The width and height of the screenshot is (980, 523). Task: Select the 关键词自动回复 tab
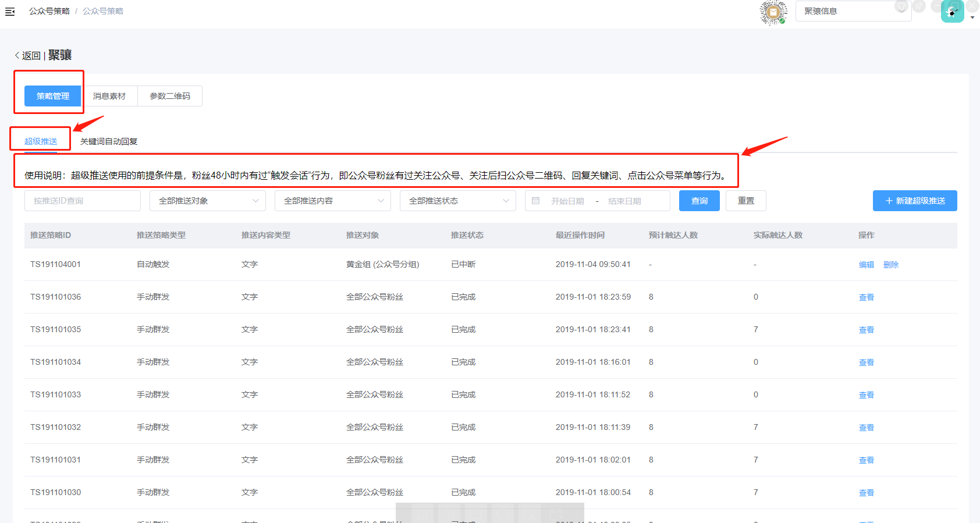click(x=109, y=141)
